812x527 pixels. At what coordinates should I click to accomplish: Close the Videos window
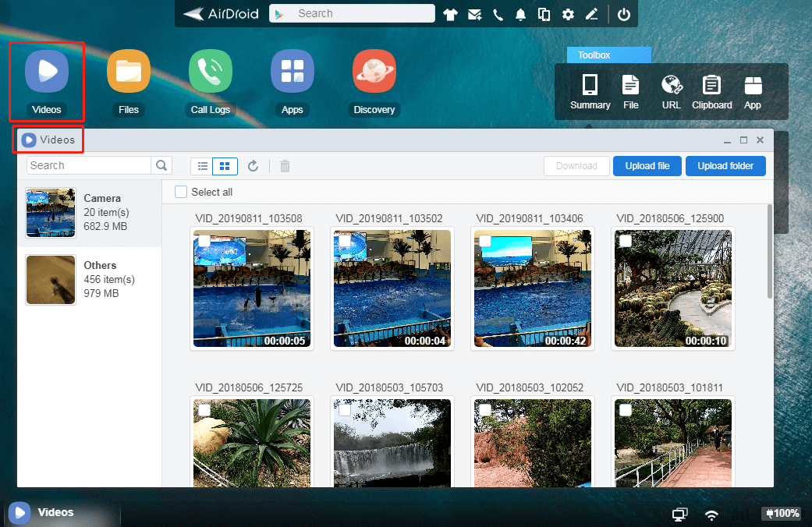click(761, 140)
